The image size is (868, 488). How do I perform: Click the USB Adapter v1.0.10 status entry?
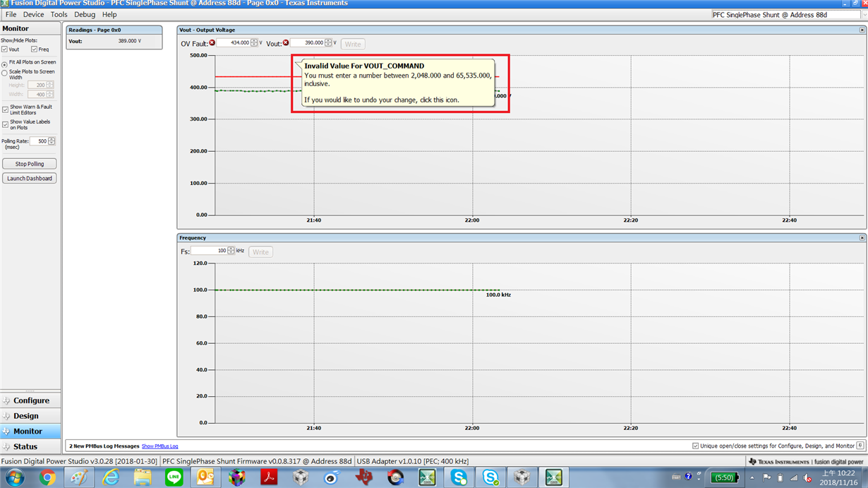click(x=413, y=461)
